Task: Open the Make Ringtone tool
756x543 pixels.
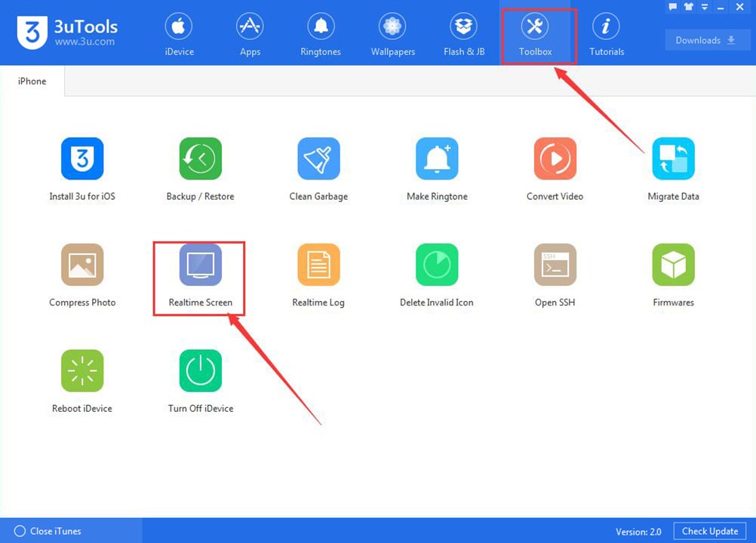Action: pyautogui.click(x=437, y=158)
